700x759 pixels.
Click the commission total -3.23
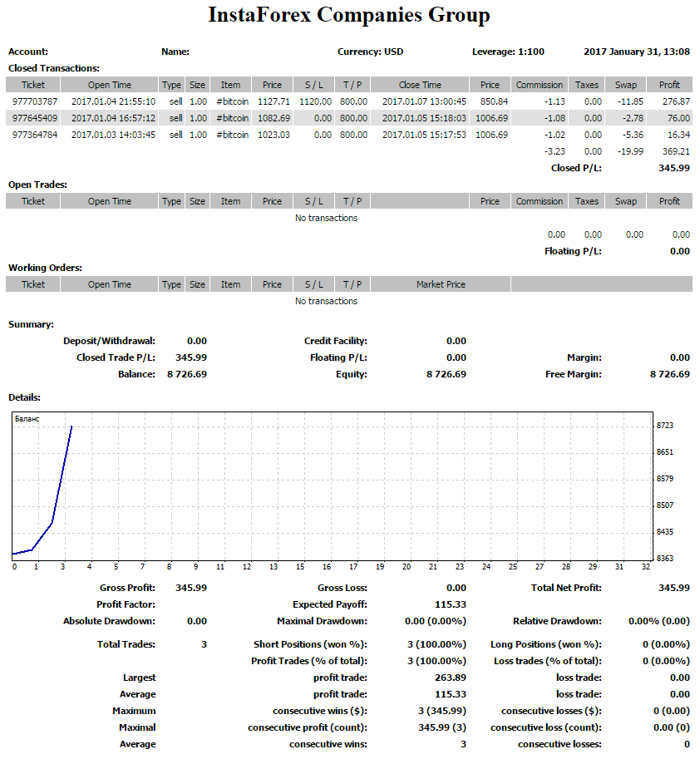[x=555, y=151]
